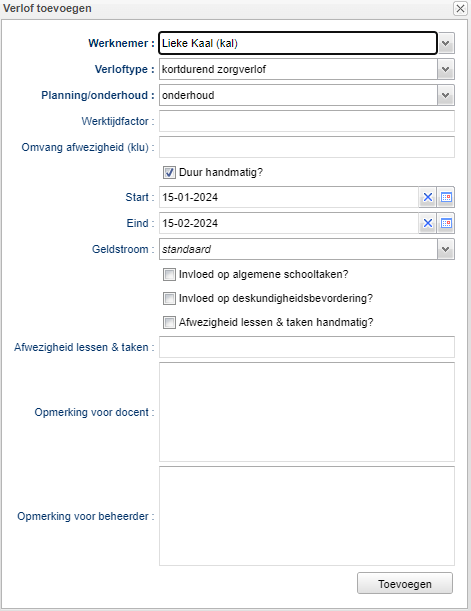Click the Invloed op algemene schooltaken? label
Image resolution: width=471 pixels, height=611 pixels.
pos(263,274)
